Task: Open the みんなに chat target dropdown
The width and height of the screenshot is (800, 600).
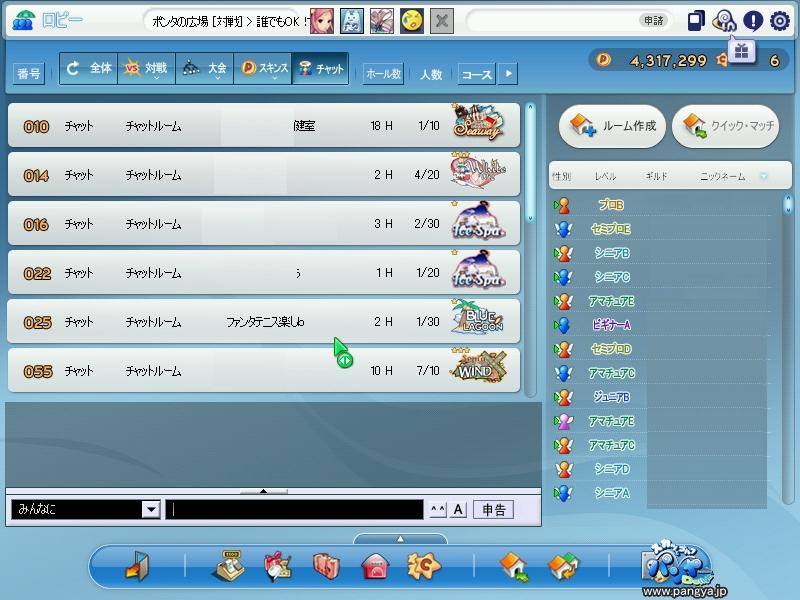Action: point(150,510)
